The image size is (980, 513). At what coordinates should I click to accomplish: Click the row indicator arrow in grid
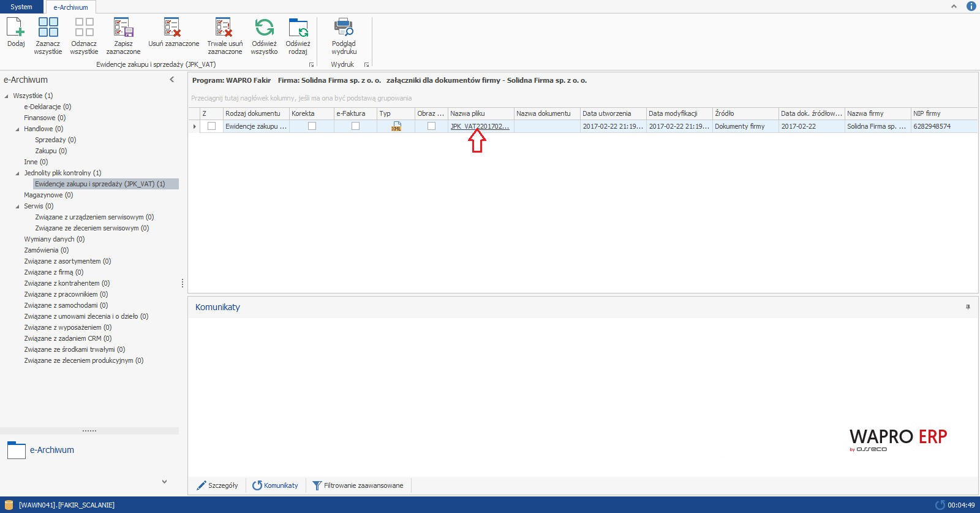click(x=195, y=126)
